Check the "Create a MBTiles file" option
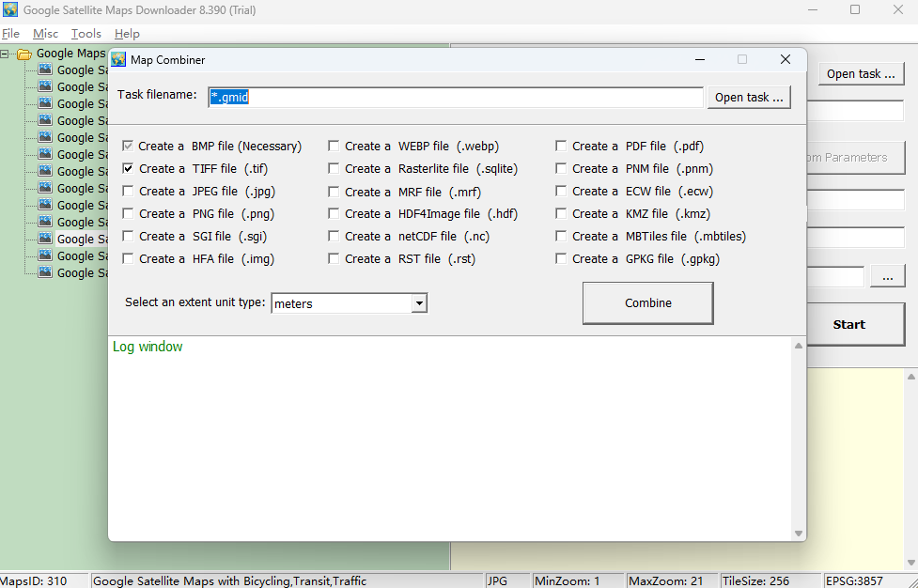This screenshot has width=918, height=588. [x=561, y=236]
